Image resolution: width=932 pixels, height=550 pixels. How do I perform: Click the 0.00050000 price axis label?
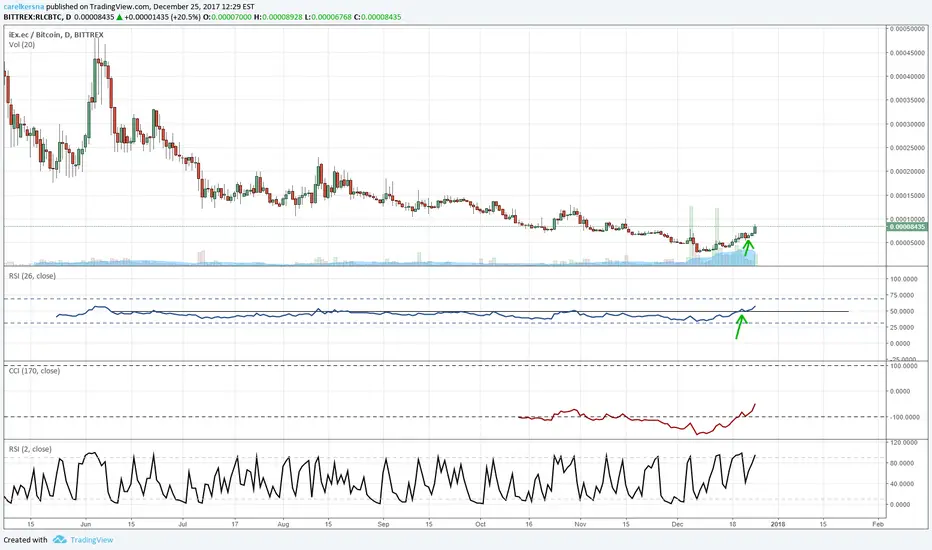(x=908, y=29)
